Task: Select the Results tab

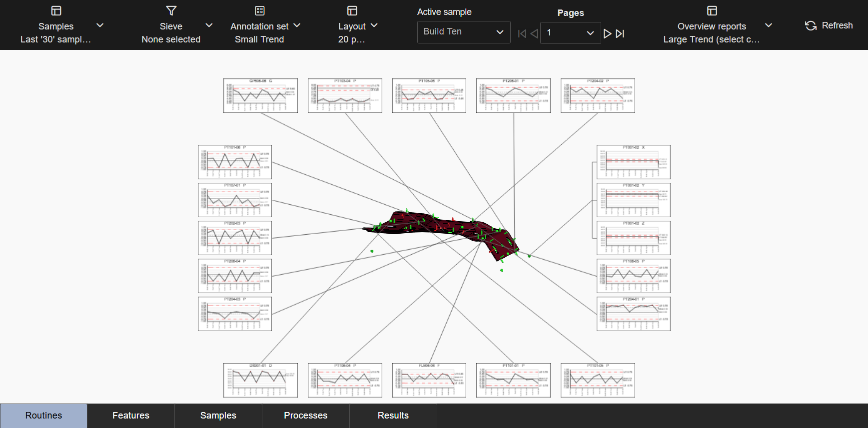Action: 393,416
